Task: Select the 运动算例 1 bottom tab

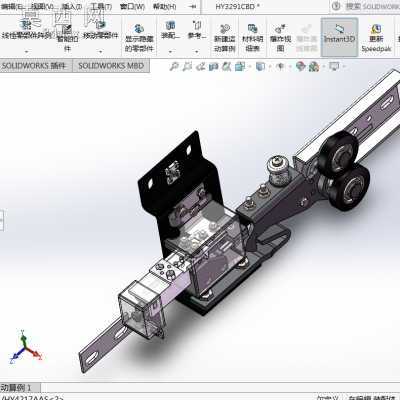Action: click(x=19, y=388)
